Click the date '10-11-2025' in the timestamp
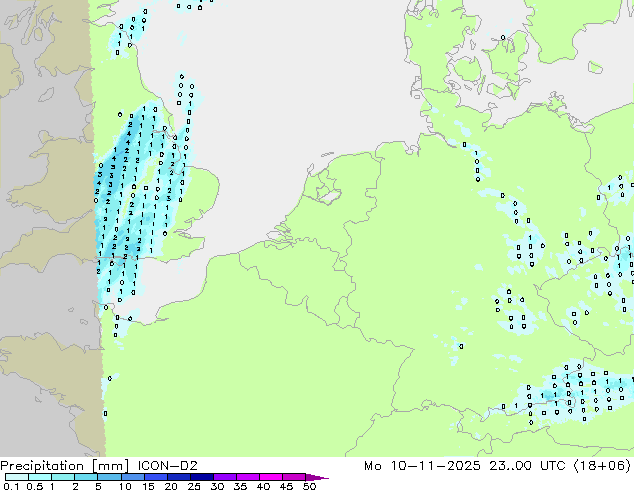 (436, 466)
